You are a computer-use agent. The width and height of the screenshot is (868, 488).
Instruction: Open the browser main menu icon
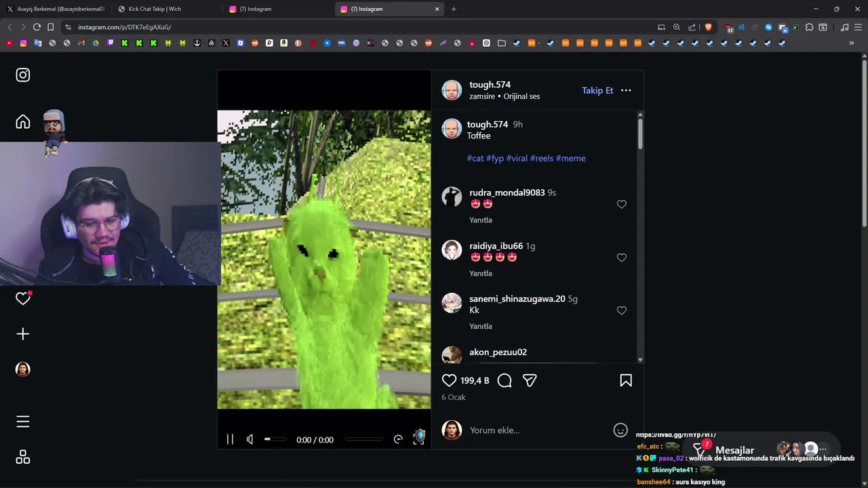tap(858, 27)
